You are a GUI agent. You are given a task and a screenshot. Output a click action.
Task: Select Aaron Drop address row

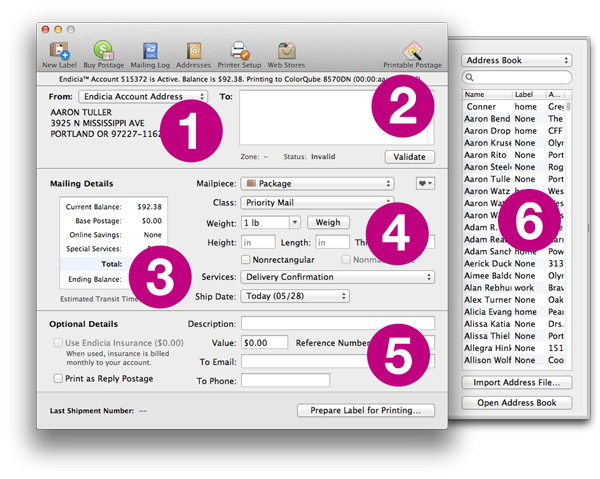click(x=514, y=131)
